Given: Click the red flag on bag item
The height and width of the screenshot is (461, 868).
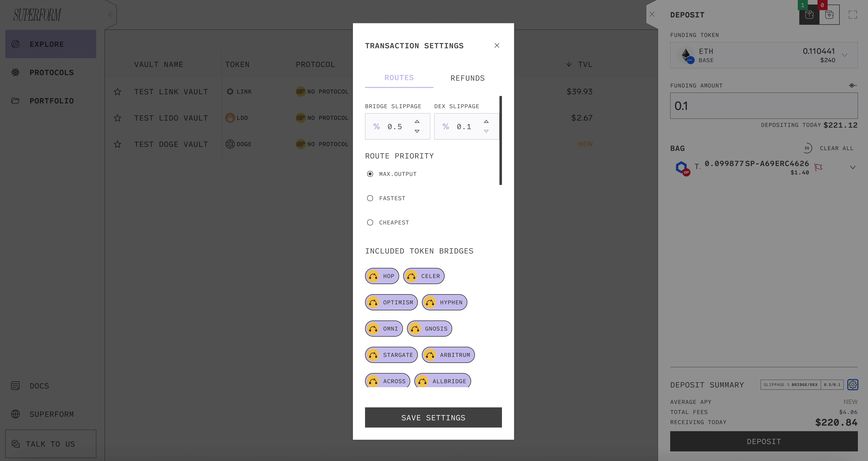Looking at the screenshot, I should (x=818, y=167).
